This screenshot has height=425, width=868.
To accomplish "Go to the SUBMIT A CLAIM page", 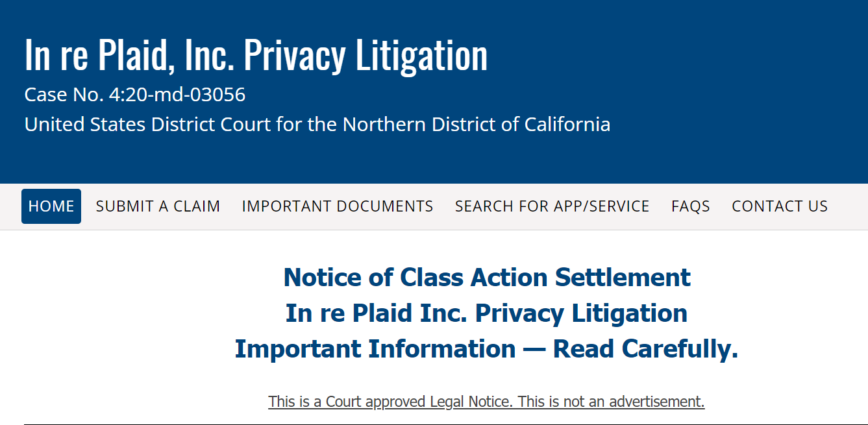I will [158, 206].
